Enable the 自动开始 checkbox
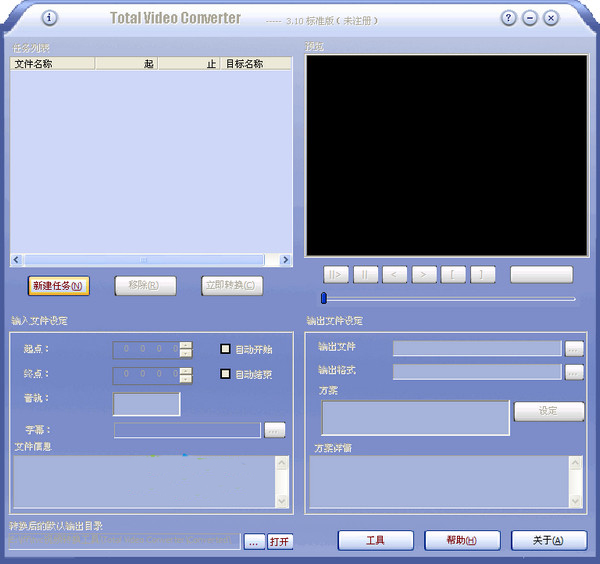 (226, 349)
